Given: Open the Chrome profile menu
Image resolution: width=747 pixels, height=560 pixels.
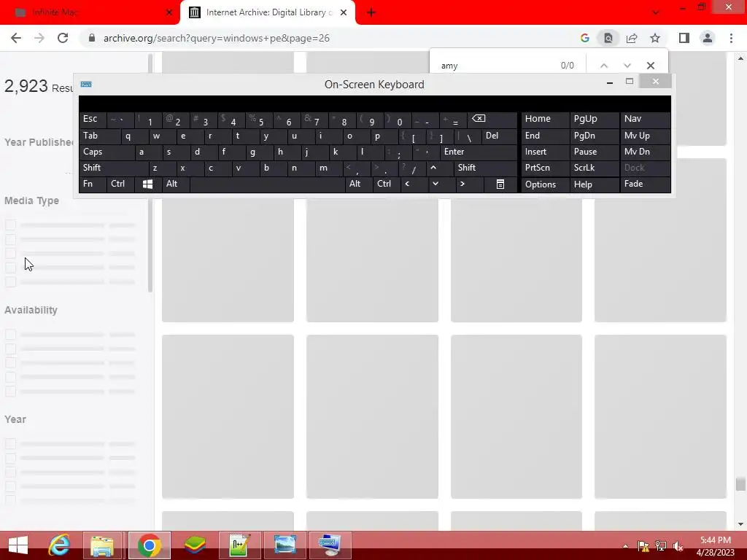Looking at the screenshot, I should click(x=708, y=38).
